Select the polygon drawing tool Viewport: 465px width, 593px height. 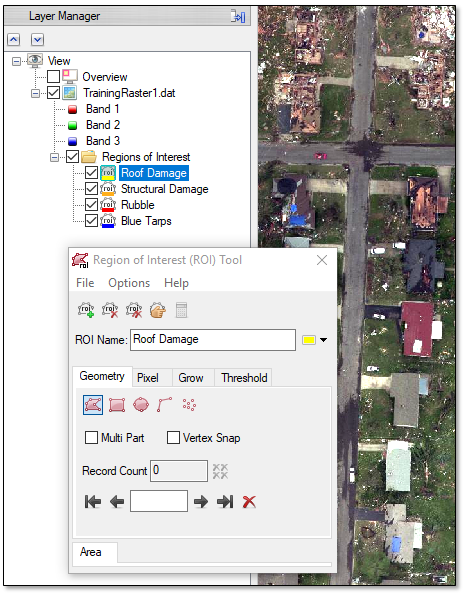point(93,405)
